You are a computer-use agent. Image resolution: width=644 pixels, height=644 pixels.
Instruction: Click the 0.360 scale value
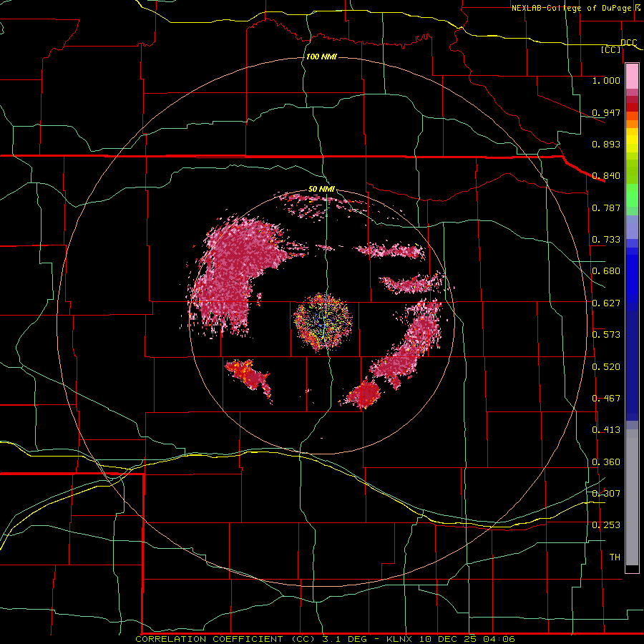point(606,462)
